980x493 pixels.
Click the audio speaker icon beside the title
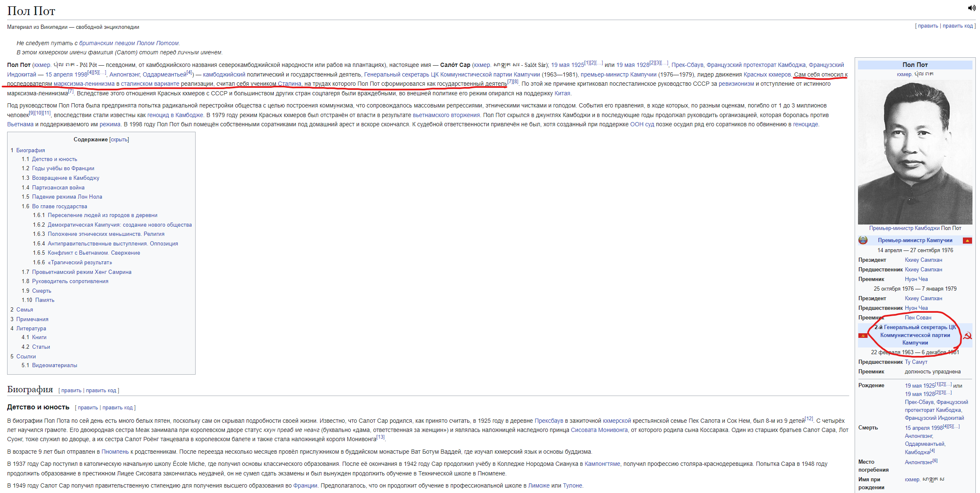pos(971,8)
